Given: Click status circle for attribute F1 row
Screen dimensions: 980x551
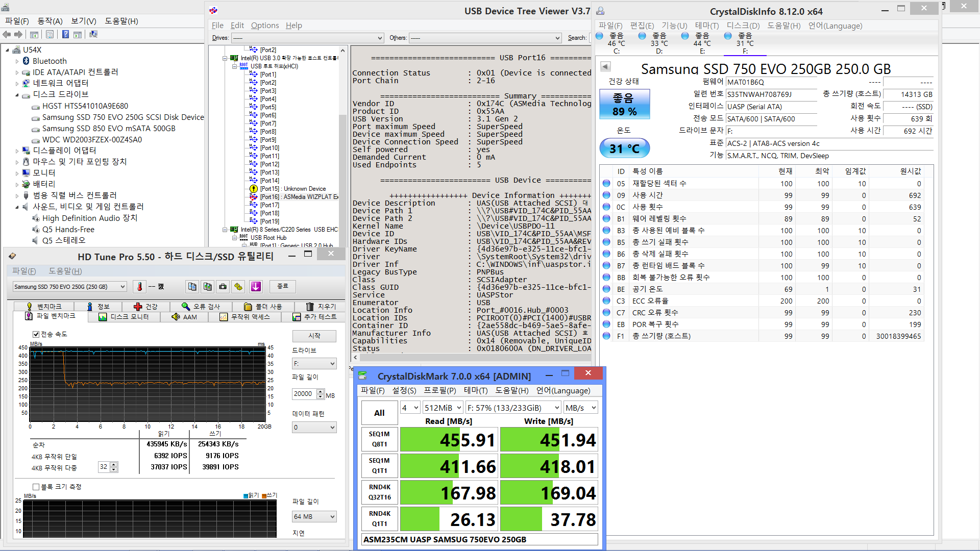Looking at the screenshot, I should click(606, 336).
